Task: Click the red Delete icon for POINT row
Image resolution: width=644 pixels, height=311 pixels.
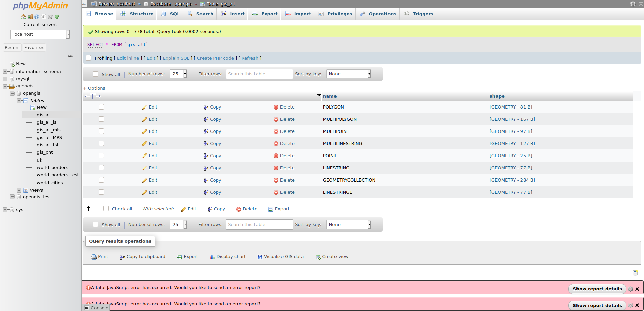Action: coord(276,156)
